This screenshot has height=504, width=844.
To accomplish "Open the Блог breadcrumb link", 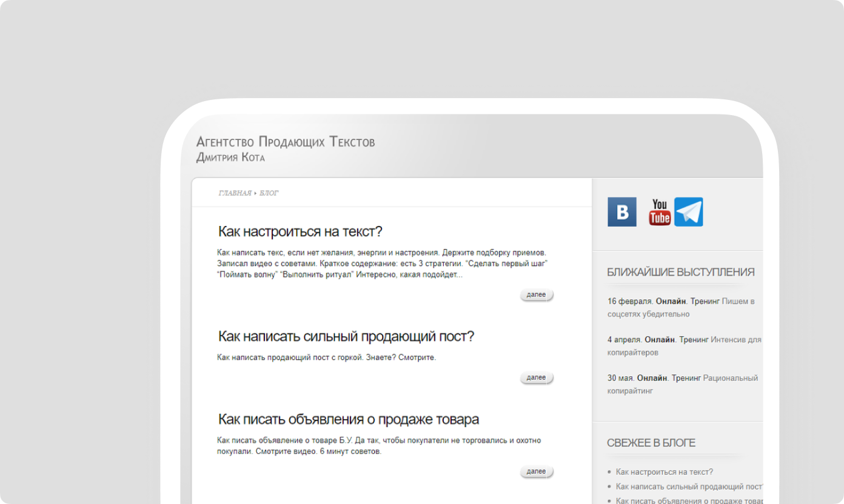I will [269, 193].
